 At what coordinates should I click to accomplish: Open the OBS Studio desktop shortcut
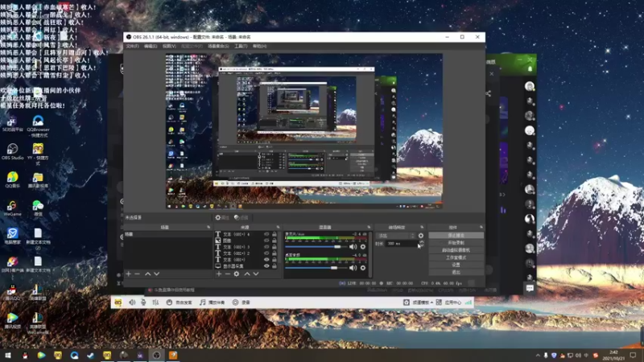point(12,151)
